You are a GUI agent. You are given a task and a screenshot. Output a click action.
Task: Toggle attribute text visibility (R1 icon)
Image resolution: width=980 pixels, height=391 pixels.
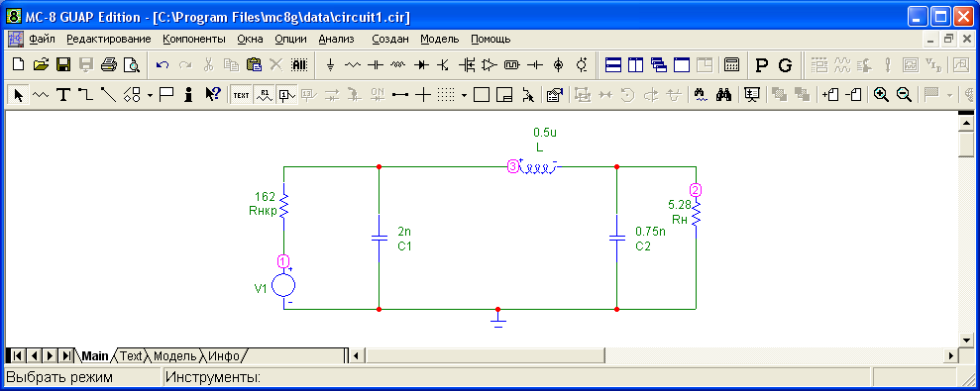coord(264,95)
